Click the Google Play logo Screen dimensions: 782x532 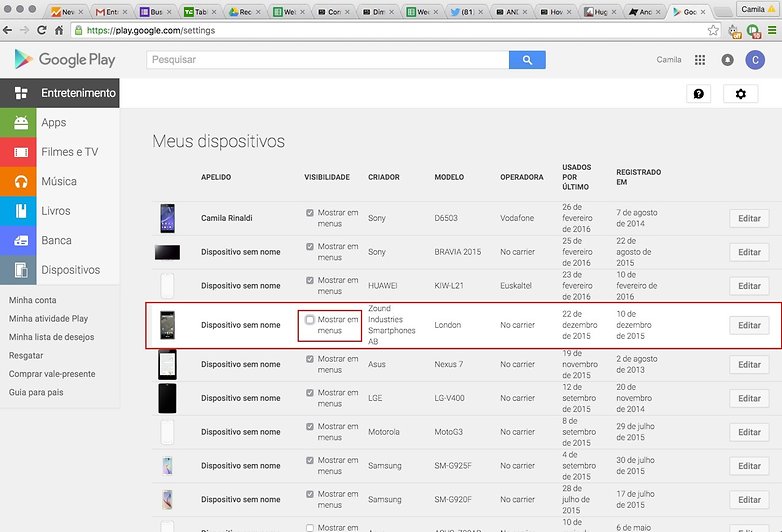[x=65, y=60]
